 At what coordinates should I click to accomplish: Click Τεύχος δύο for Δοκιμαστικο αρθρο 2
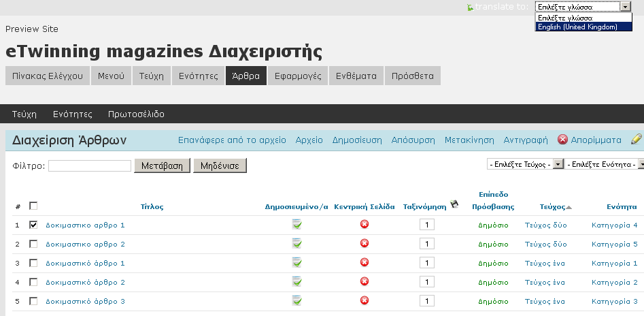pyautogui.click(x=546, y=244)
